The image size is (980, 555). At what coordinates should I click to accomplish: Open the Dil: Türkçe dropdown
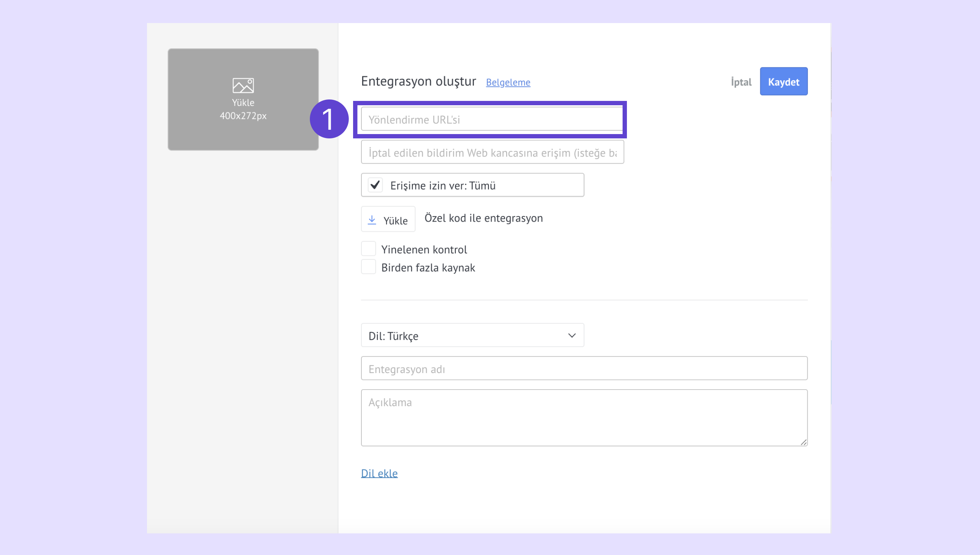point(472,336)
